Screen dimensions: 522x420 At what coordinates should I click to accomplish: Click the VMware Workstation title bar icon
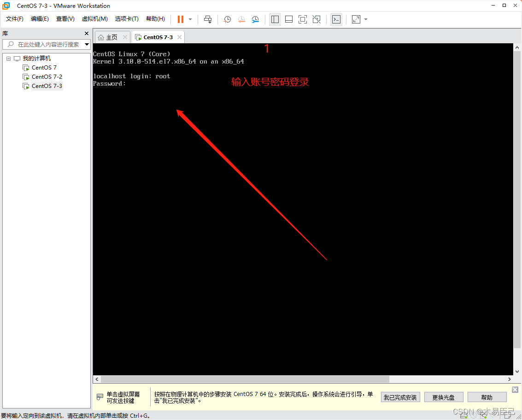tap(6, 6)
